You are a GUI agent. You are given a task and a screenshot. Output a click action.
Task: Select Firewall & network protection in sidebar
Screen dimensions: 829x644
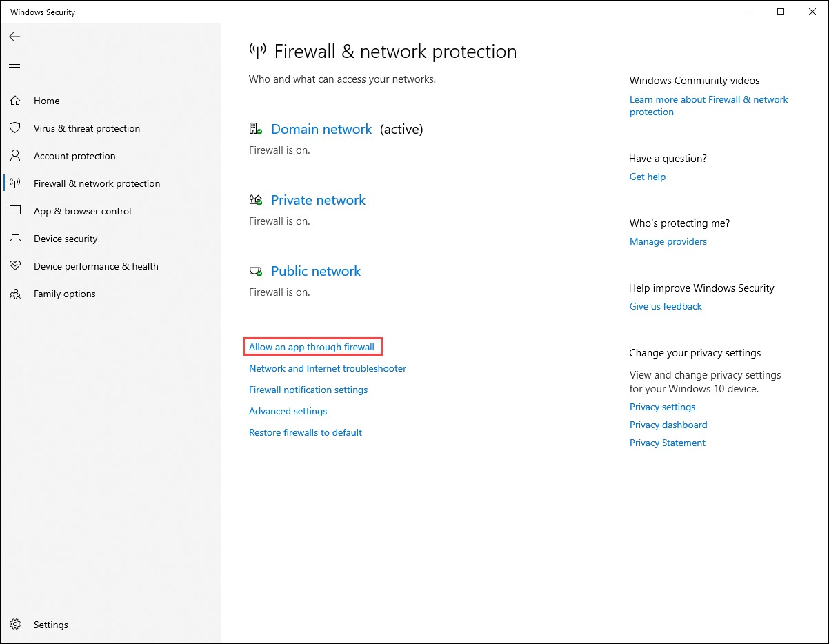pyautogui.click(x=97, y=183)
